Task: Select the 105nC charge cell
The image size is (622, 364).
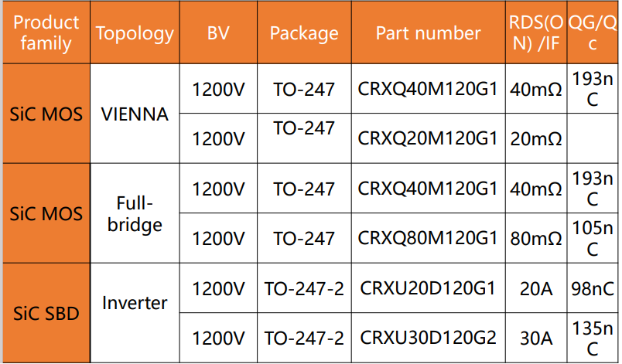Action: tap(593, 238)
